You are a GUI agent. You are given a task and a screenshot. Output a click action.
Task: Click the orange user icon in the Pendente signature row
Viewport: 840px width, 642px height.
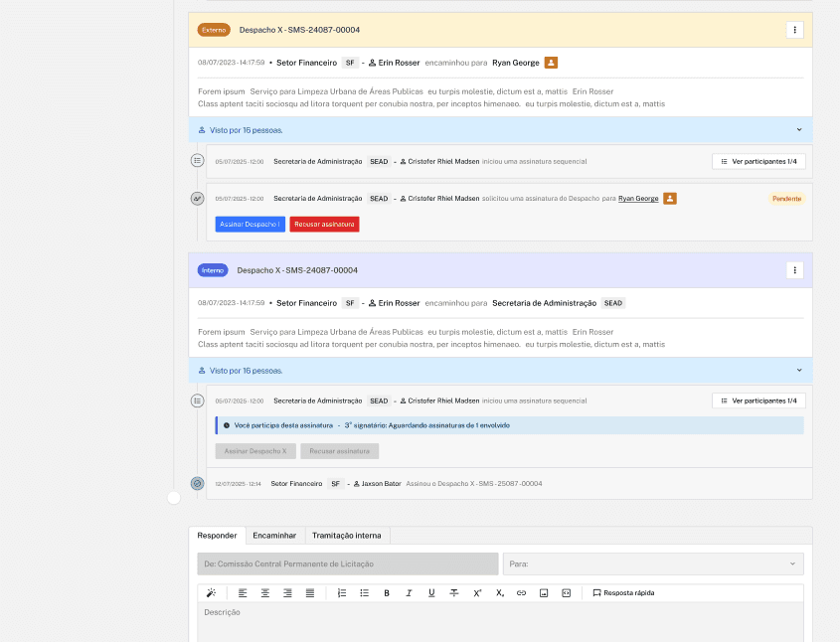pos(670,199)
